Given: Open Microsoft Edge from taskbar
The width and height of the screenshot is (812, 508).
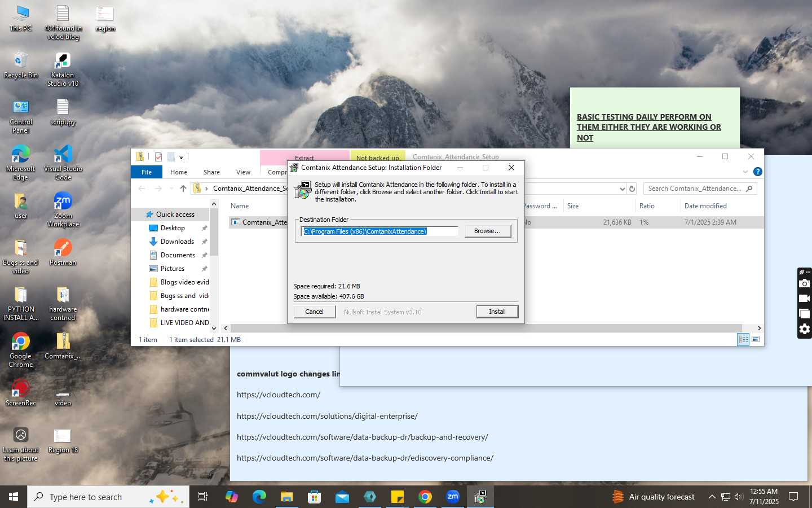Looking at the screenshot, I should (x=259, y=497).
